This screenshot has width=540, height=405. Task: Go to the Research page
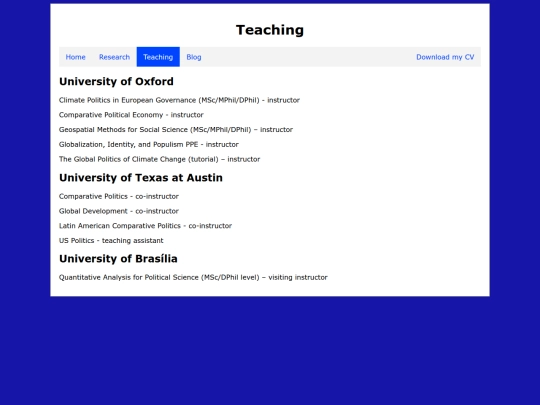(x=114, y=57)
